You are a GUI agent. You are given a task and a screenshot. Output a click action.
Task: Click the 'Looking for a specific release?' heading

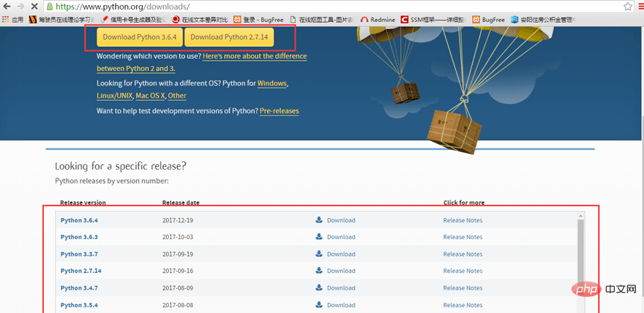click(120, 166)
